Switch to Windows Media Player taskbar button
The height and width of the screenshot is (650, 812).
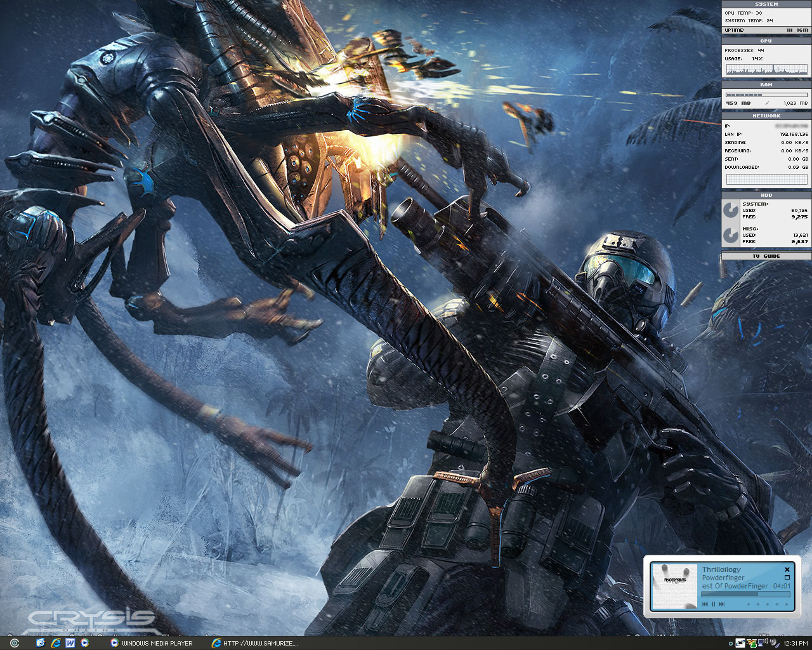click(152, 643)
